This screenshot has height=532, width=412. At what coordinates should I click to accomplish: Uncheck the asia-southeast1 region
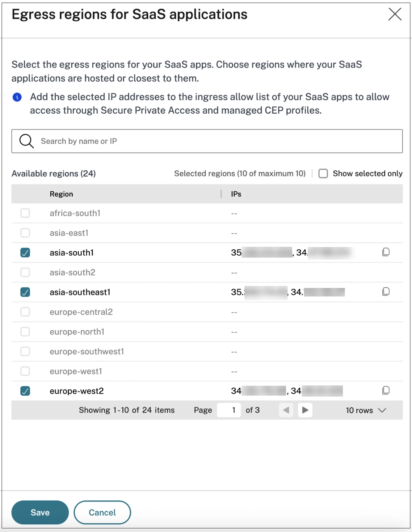tap(25, 292)
